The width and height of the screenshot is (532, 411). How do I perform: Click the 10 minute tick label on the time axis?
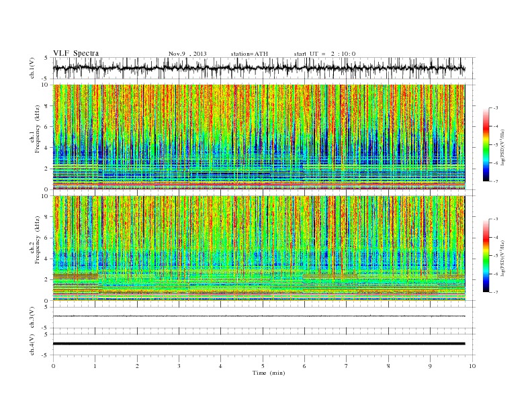click(x=472, y=366)
